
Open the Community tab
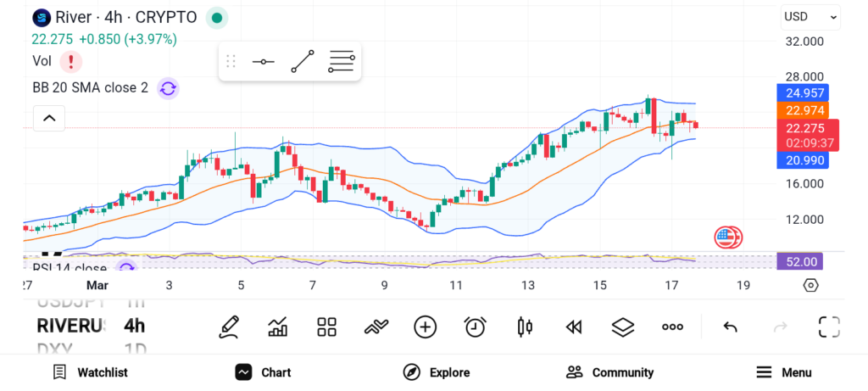609,372
